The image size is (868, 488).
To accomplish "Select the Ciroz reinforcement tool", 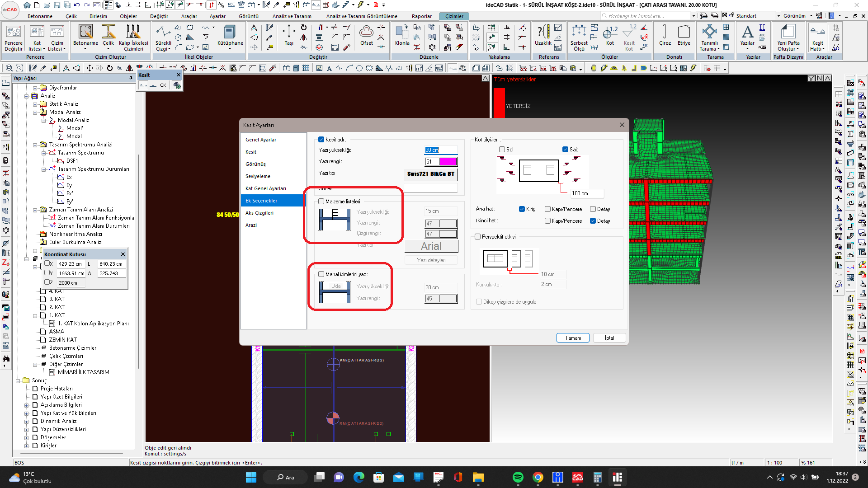I will 665,35.
